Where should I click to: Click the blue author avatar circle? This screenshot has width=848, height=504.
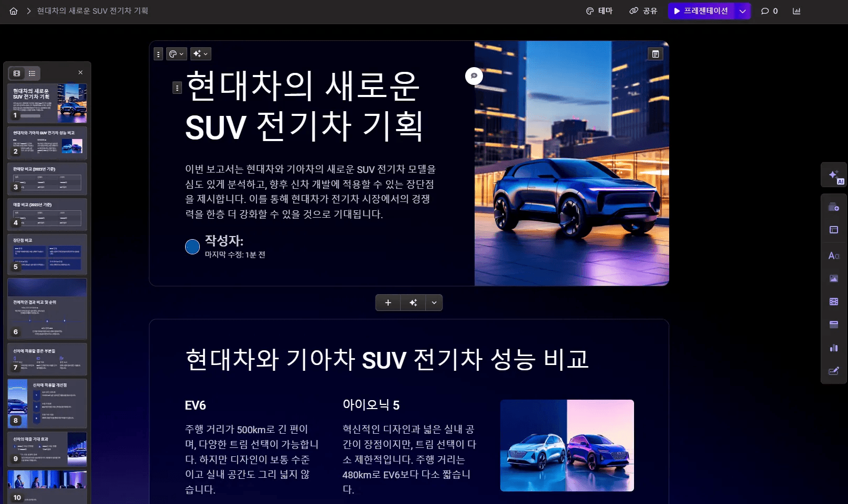click(x=192, y=246)
